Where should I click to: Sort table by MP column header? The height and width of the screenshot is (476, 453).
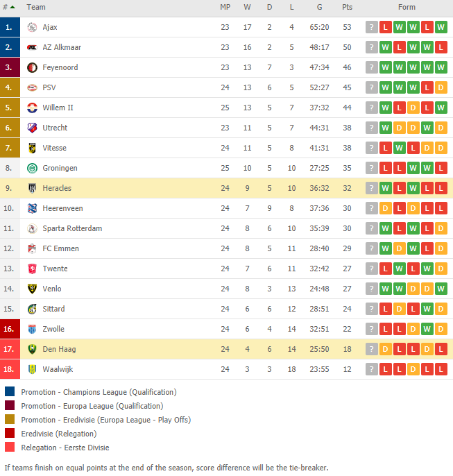click(x=225, y=7)
